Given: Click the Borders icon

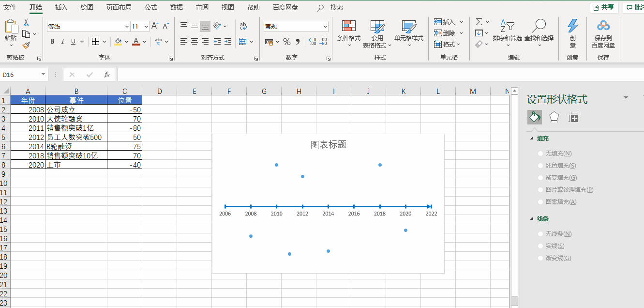Looking at the screenshot, I should coord(96,42).
